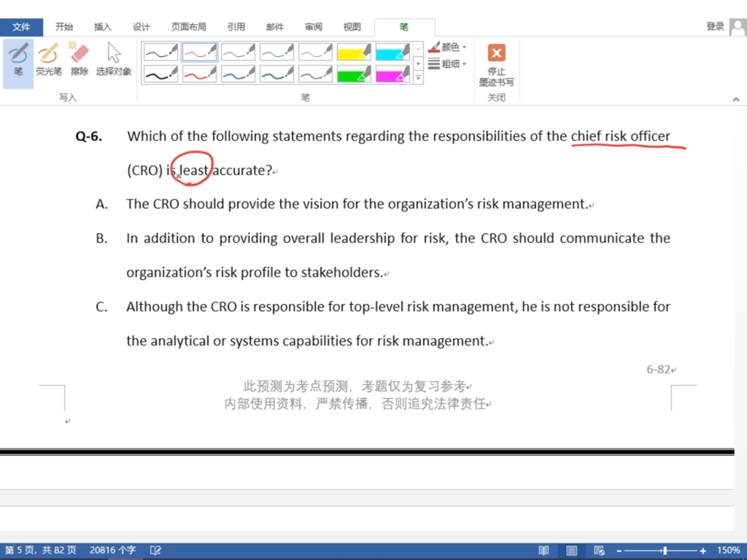This screenshot has width=747, height=560.
Task: Click the proofing check icon in status bar
Action: [x=155, y=551]
